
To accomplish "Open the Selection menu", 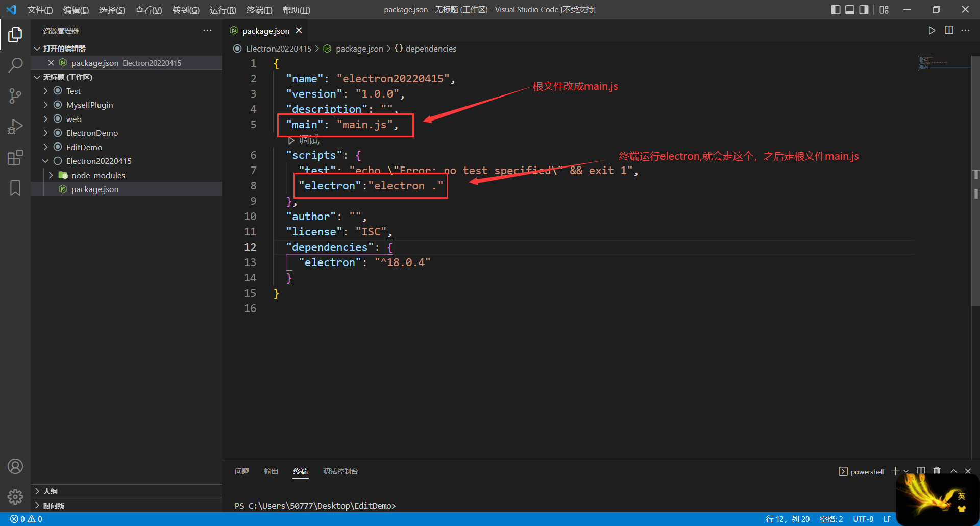I will click(x=112, y=10).
